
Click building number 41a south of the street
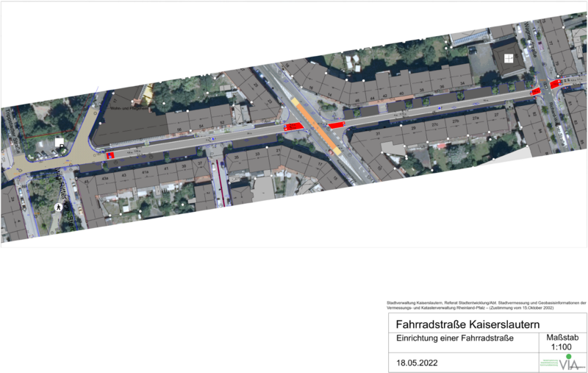[145, 171]
